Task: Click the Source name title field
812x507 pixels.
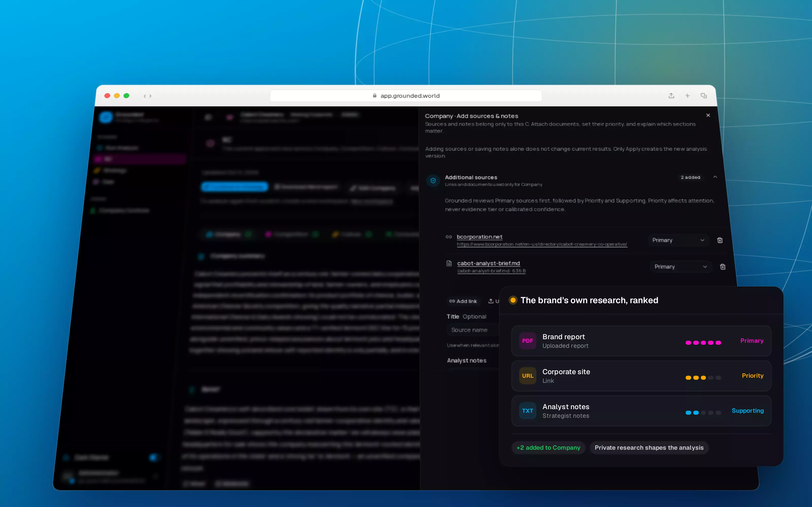Action: [473, 330]
